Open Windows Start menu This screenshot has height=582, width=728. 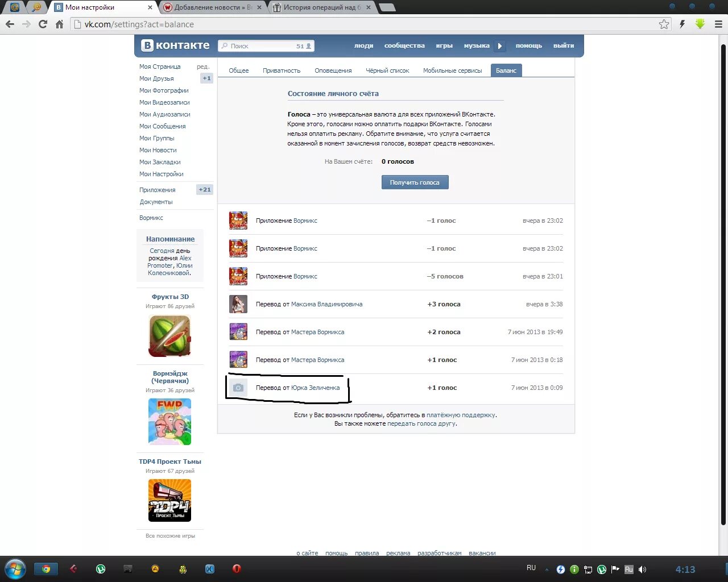pyautogui.click(x=15, y=569)
